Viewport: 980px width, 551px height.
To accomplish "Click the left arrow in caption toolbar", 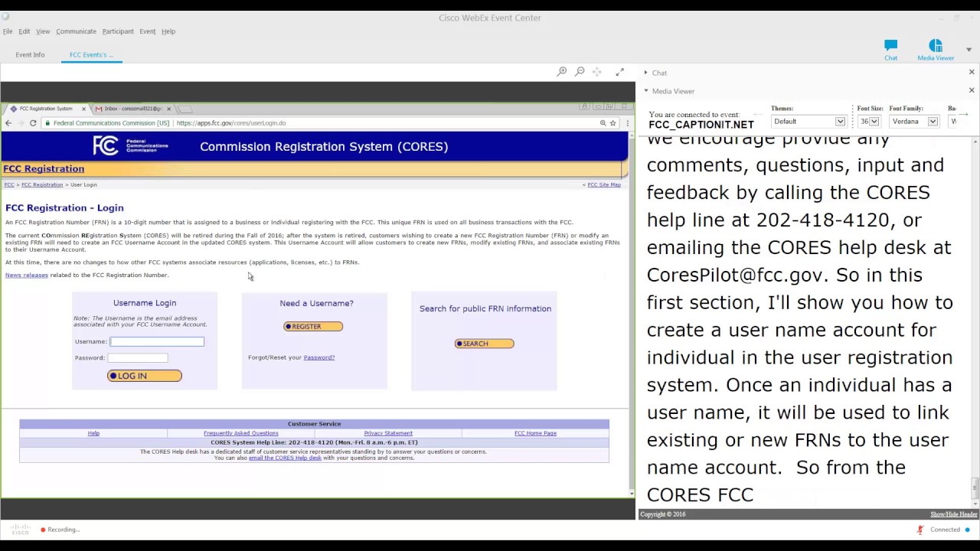I will point(758,115).
